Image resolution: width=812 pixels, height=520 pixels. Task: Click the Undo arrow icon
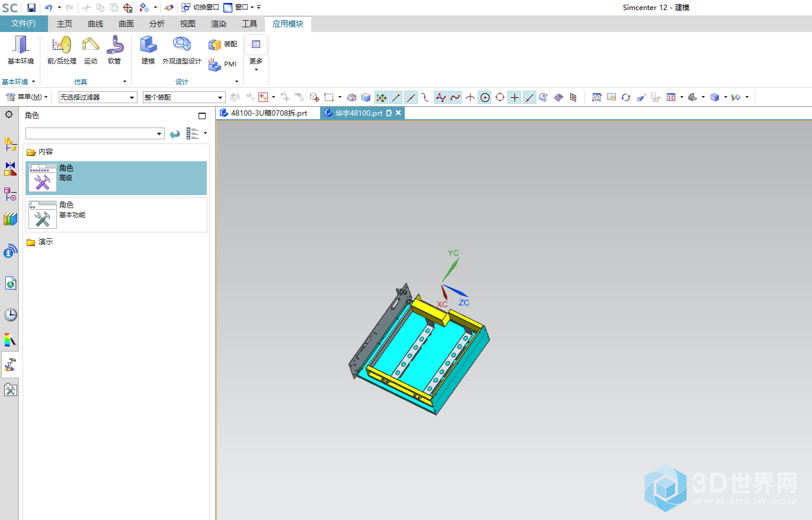coord(49,8)
